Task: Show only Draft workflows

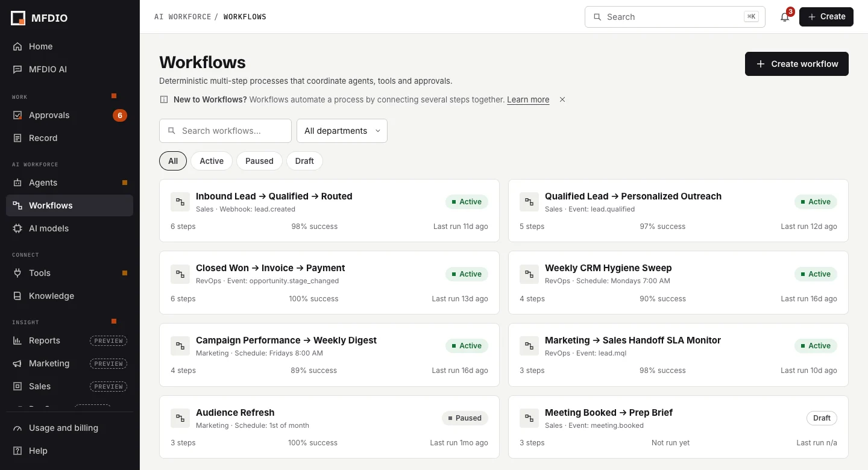Action: click(304, 161)
